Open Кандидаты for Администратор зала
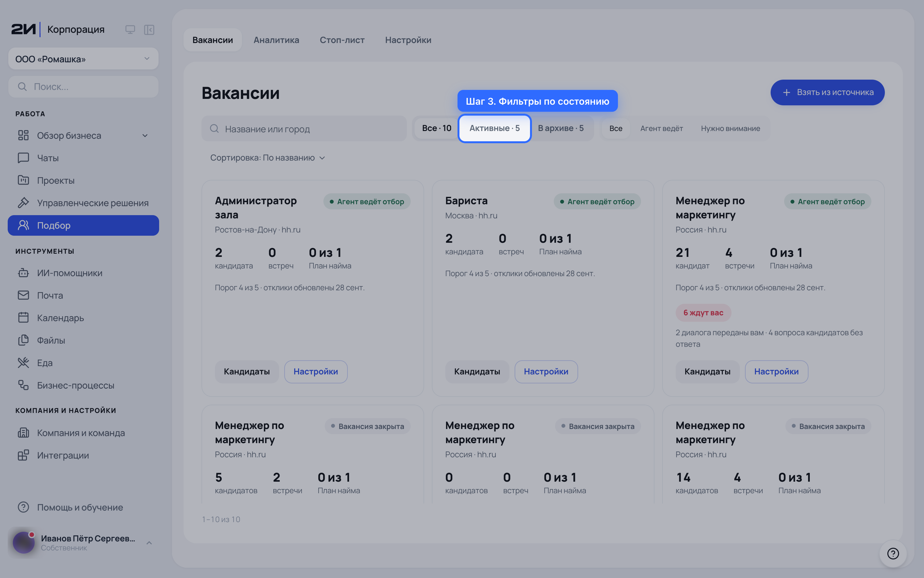 (x=247, y=372)
